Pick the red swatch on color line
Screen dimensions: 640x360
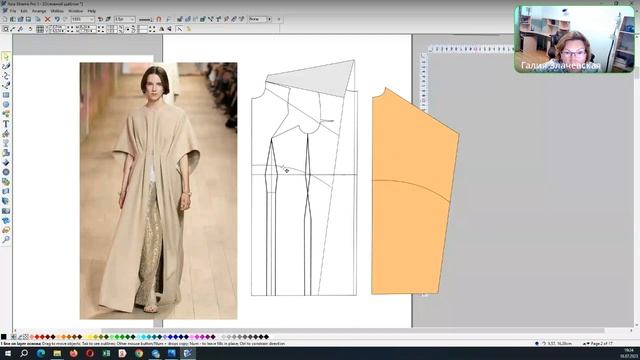[37, 337]
